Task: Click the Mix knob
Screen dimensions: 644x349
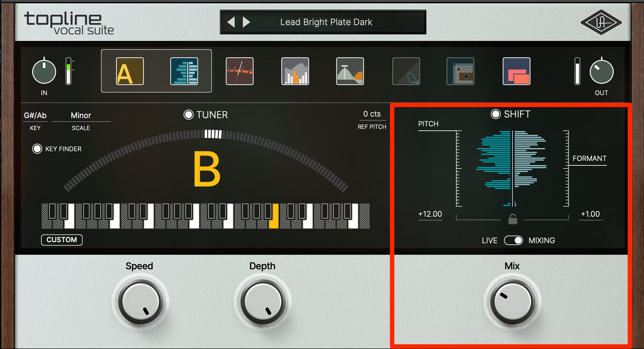Action: (x=512, y=302)
